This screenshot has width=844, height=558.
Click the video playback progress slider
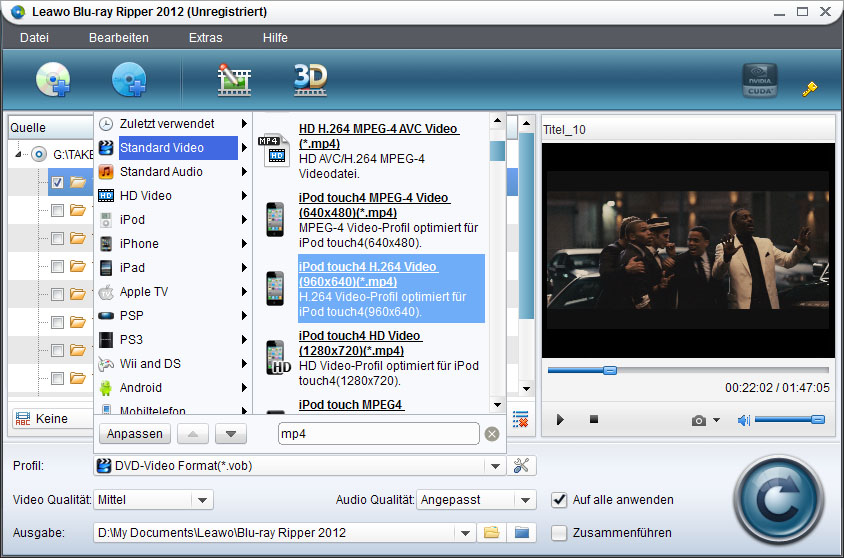[x=688, y=370]
